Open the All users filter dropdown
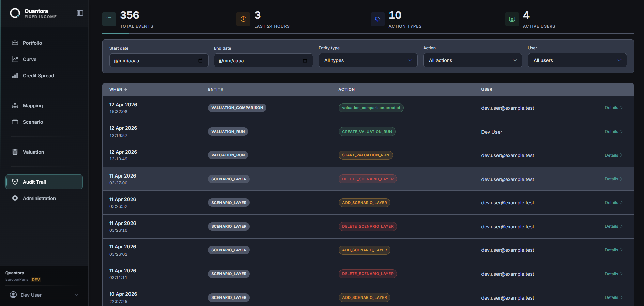This screenshot has height=306, width=644. [x=577, y=60]
